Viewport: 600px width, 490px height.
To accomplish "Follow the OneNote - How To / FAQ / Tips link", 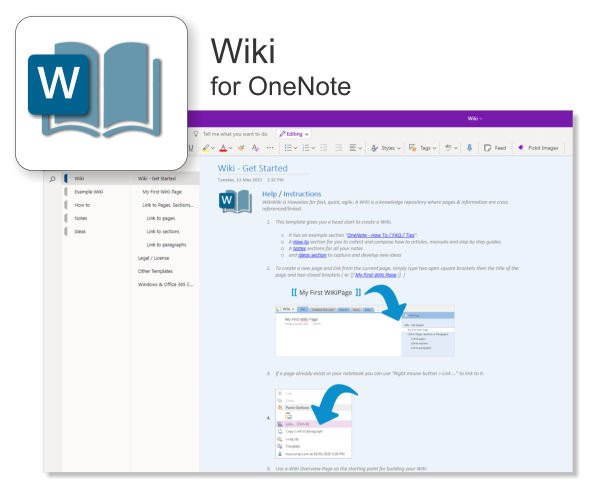I will 381,235.
